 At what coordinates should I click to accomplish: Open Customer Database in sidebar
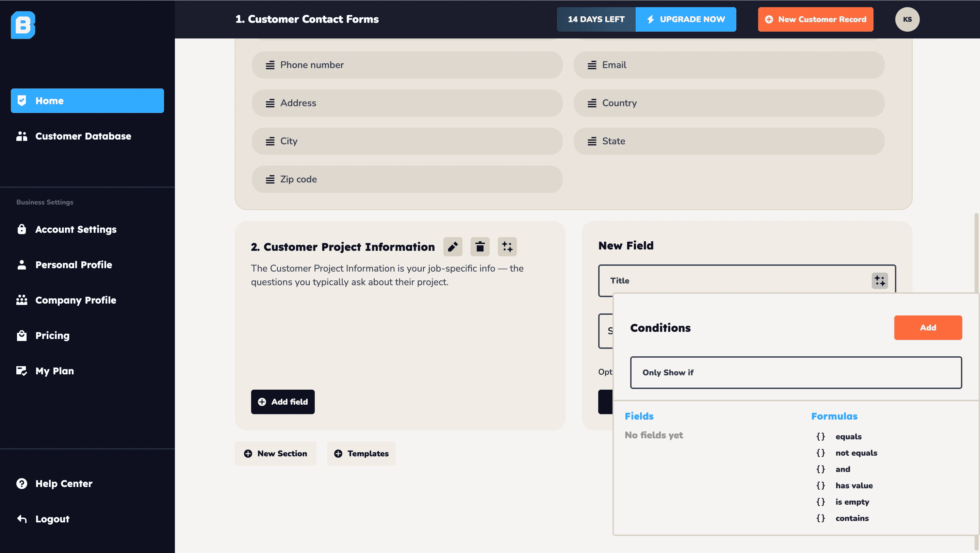83,136
